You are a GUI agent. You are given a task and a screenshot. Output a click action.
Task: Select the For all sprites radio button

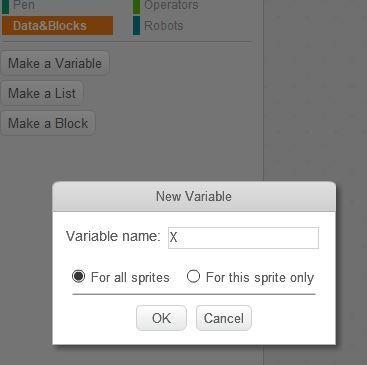coord(78,276)
